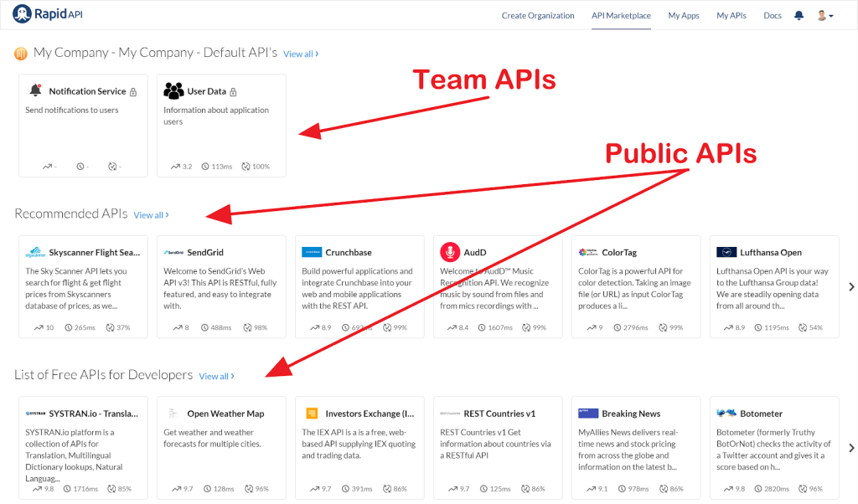Image resolution: width=858 pixels, height=504 pixels.
Task: Click the Breaking News logo icon
Action: pyautogui.click(x=588, y=414)
